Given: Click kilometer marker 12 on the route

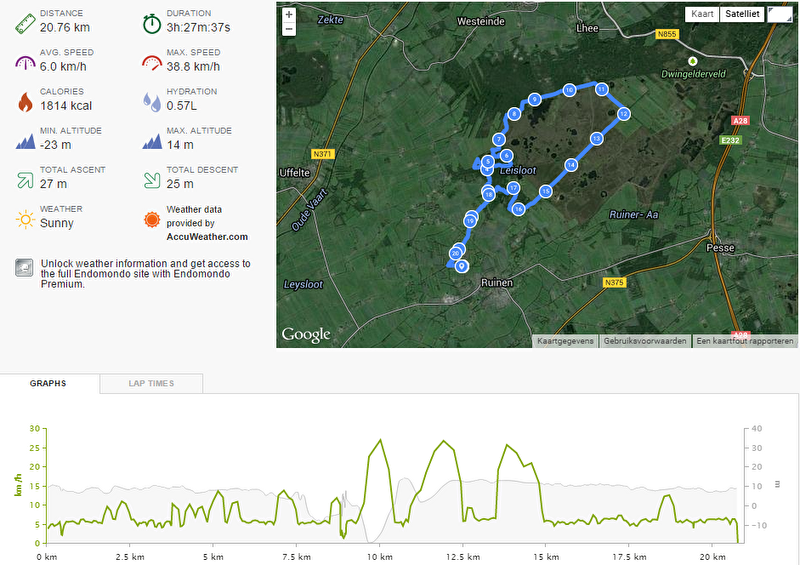Looking at the screenshot, I should 623,113.
